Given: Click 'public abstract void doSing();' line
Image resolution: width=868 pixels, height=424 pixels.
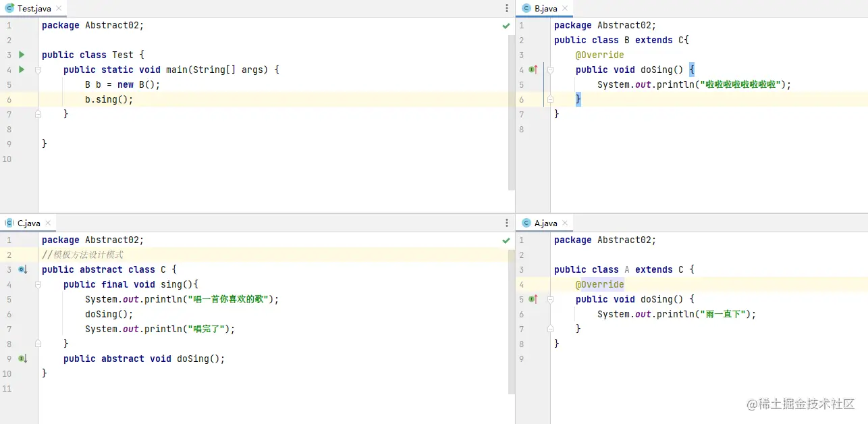Looking at the screenshot, I should tap(144, 359).
